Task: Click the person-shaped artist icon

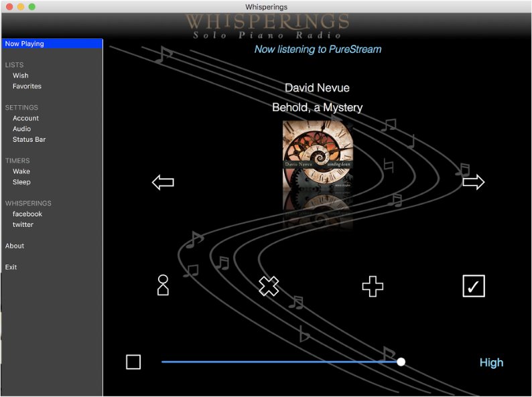Action: 163,285
